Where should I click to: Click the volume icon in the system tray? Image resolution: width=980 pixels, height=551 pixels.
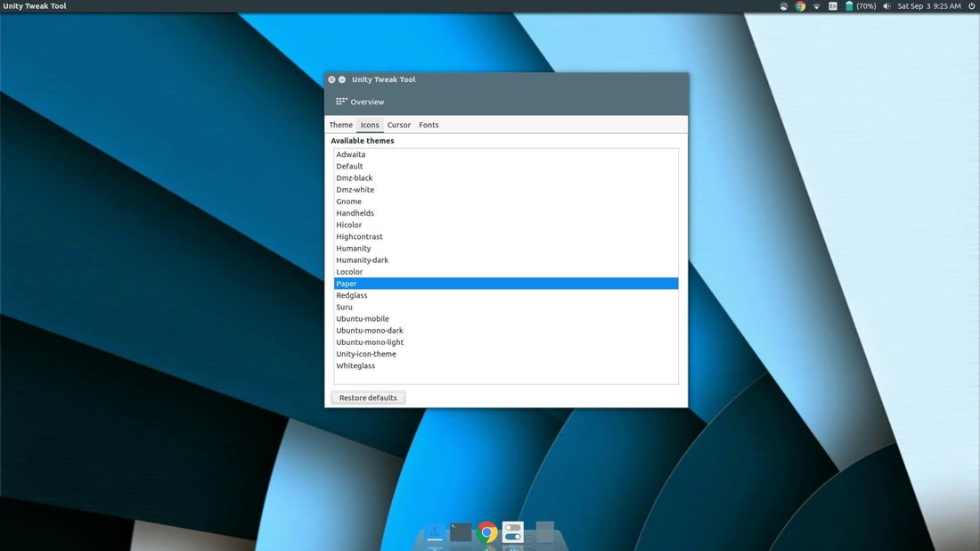[886, 6]
